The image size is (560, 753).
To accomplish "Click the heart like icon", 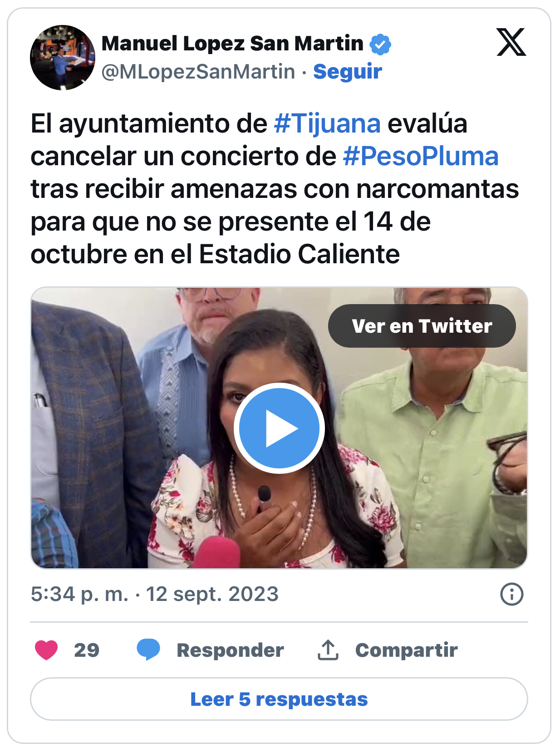I will pyautogui.click(x=46, y=650).
